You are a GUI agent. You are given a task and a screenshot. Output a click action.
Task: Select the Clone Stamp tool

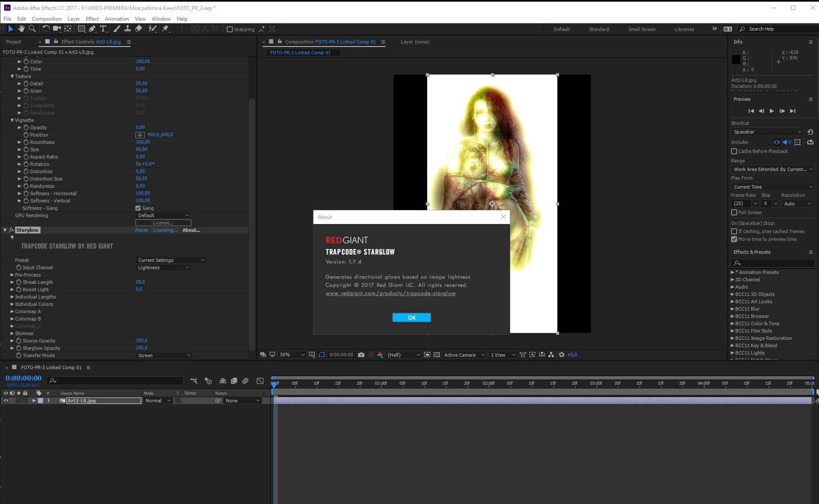(127, 29)
